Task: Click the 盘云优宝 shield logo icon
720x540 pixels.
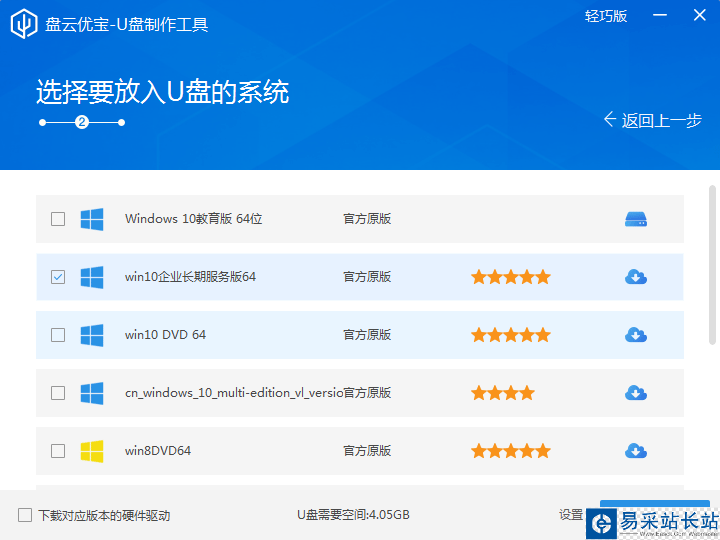Action: click(x=24, y=23)
